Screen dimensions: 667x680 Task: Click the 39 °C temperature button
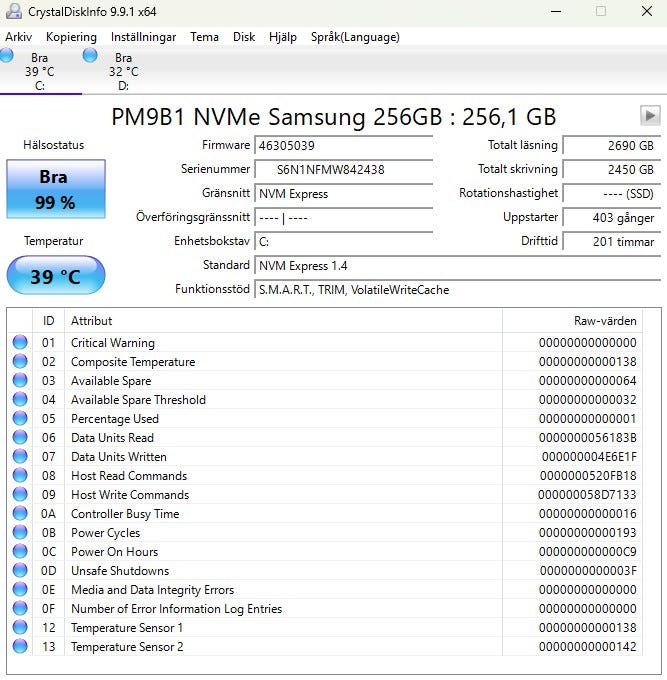[x=56, y=276]
